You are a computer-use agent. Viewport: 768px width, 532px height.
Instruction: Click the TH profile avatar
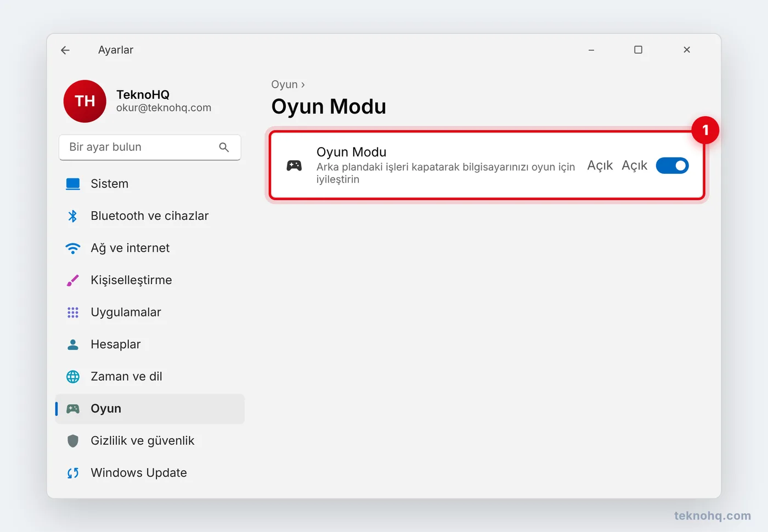pyautogui.click(x=84, y=101)
